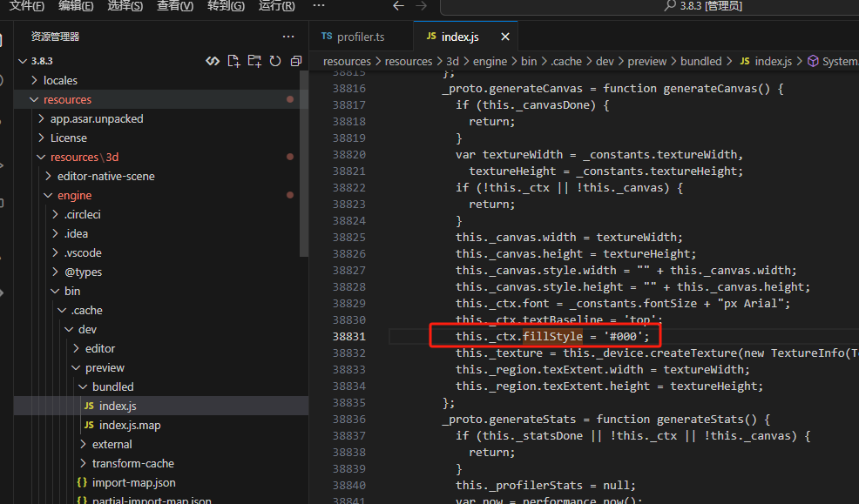The image size is (859, 504).
Task: Click the explorer panel scrollbar
Action: (x=304, y=163)
